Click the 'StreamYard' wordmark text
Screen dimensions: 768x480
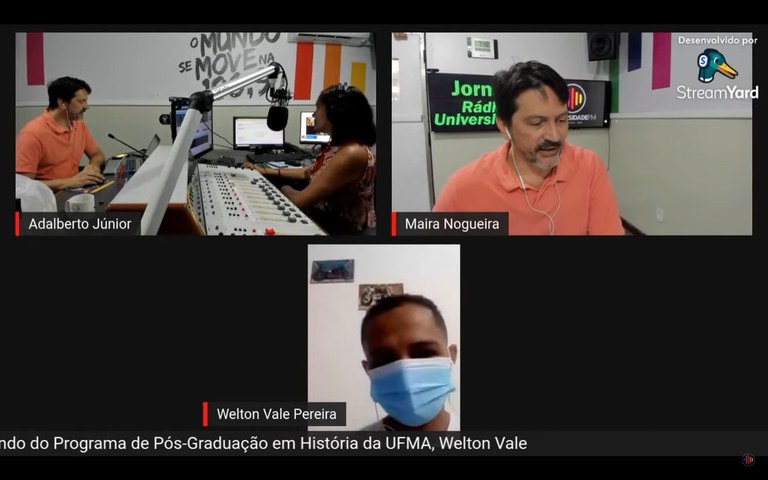point(718,92)
